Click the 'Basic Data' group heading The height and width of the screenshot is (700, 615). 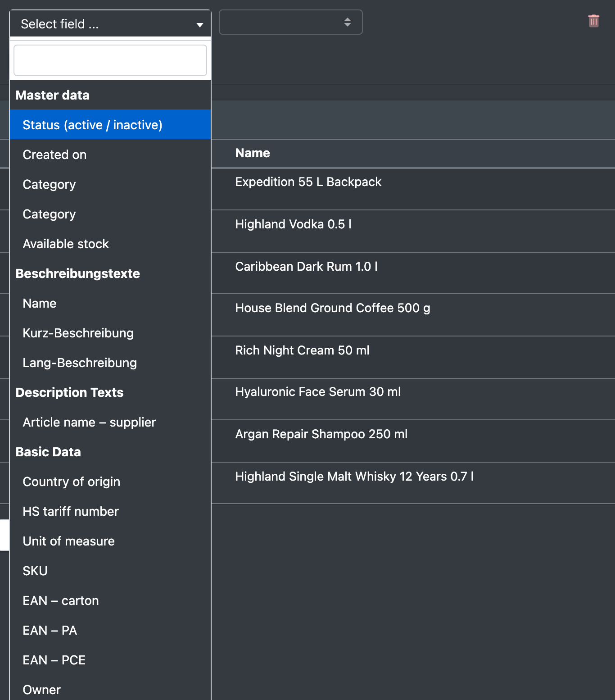point(49,452)
